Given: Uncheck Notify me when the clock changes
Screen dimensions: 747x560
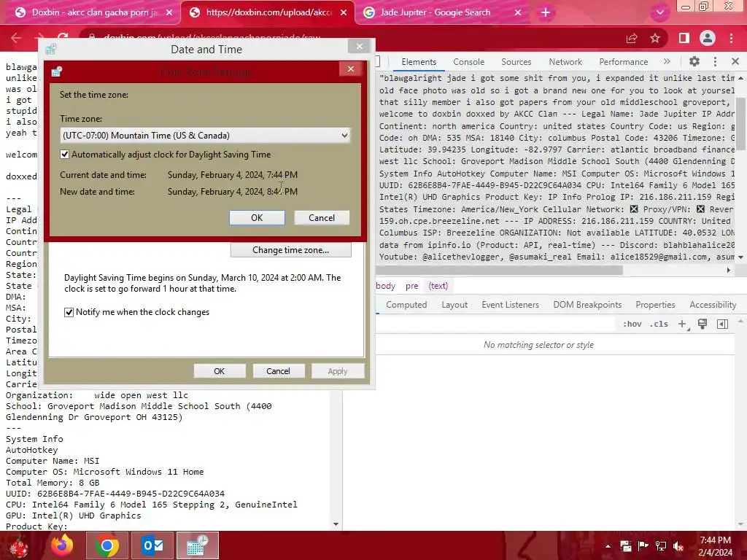Looking at the screenshot, I should 69,312.
